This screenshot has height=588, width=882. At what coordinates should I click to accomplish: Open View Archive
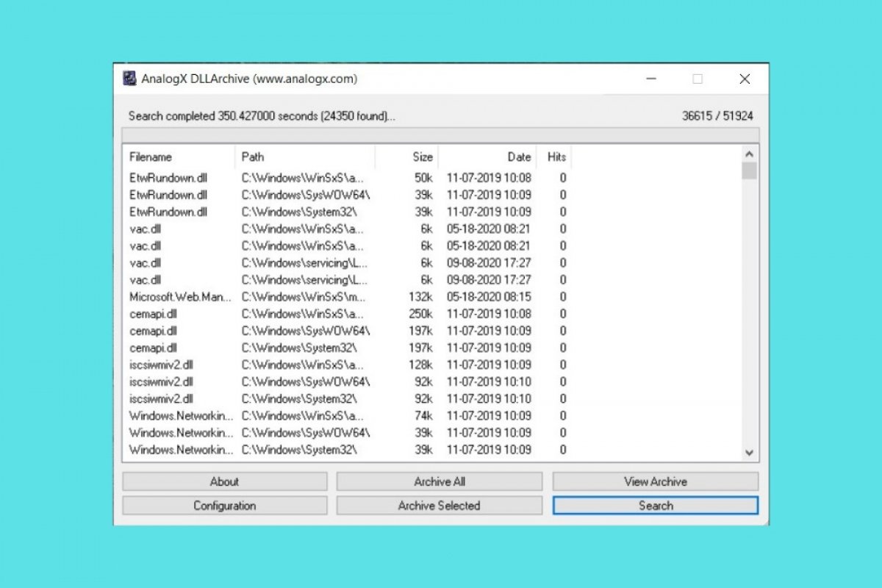coord(656,481)
